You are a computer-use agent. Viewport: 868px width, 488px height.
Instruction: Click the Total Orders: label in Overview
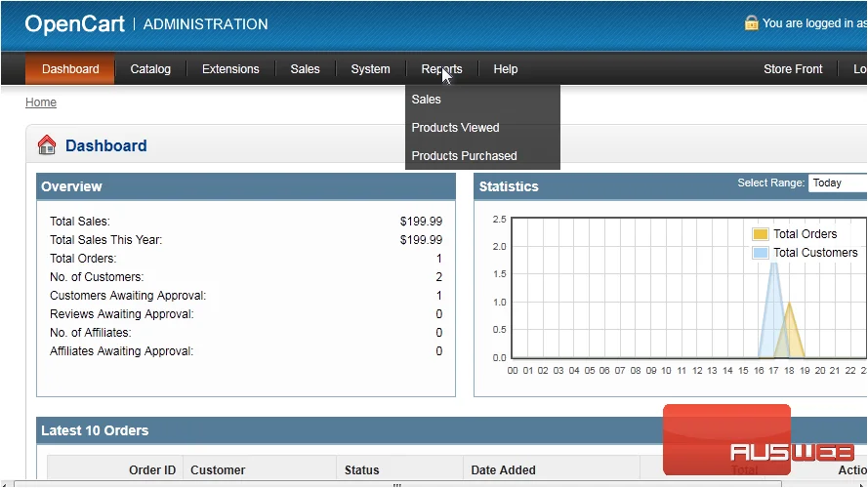[x=83, y=259]
